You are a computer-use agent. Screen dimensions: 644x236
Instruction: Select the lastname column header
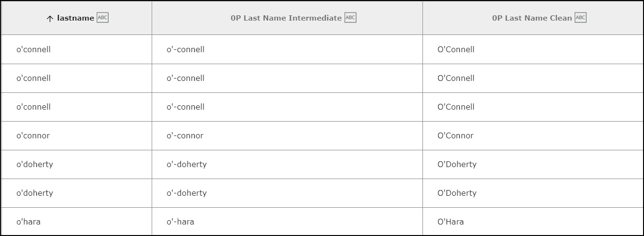pos(77,18)
